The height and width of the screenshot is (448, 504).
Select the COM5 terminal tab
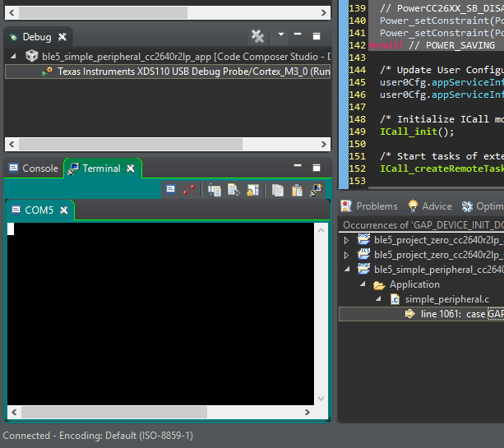pos(39,210)
